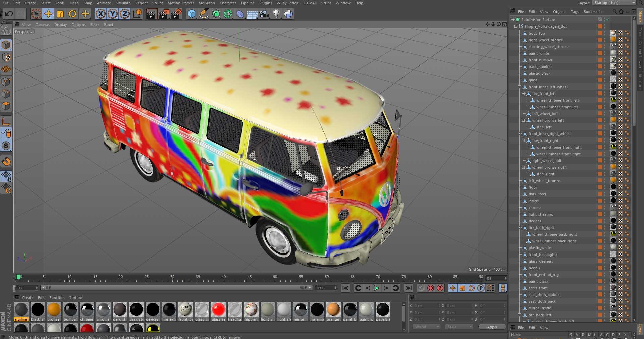
Task: Toggle X-axis lock
Action: 100,14
